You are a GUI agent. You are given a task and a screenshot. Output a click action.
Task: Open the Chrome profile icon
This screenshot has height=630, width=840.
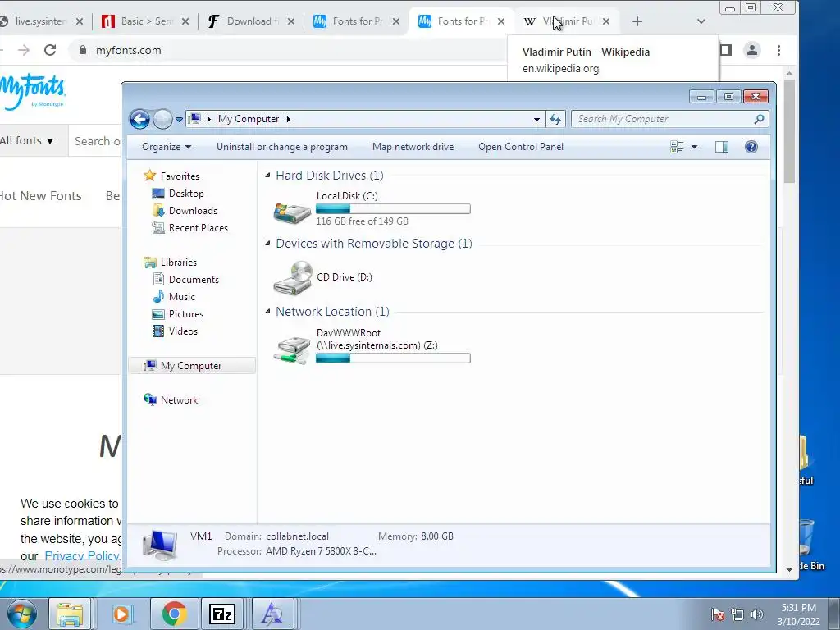752,50
